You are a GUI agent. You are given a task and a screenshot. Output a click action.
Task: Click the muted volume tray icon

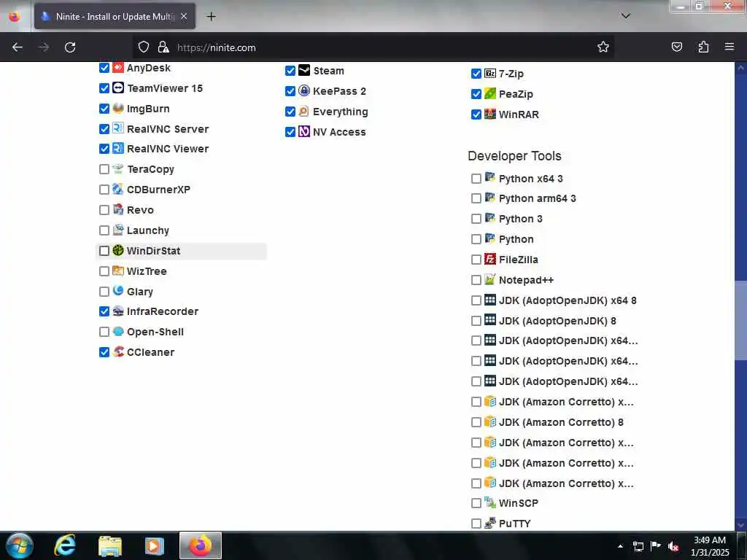point(673,547)
